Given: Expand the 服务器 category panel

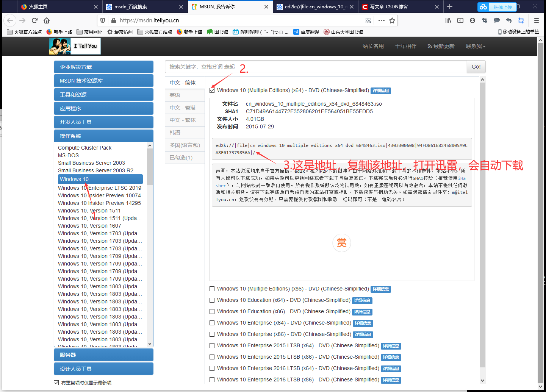Looking at the screenshot, I should 103,355.
